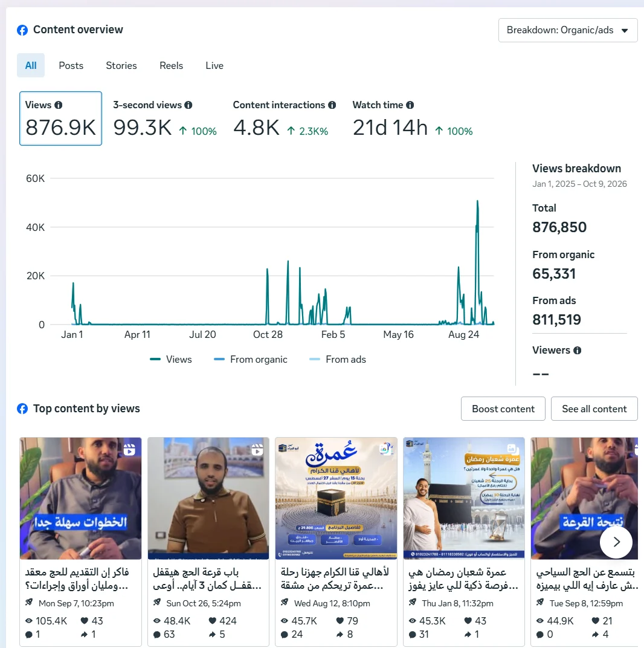Click the total views value 876,850

(559, 227)
